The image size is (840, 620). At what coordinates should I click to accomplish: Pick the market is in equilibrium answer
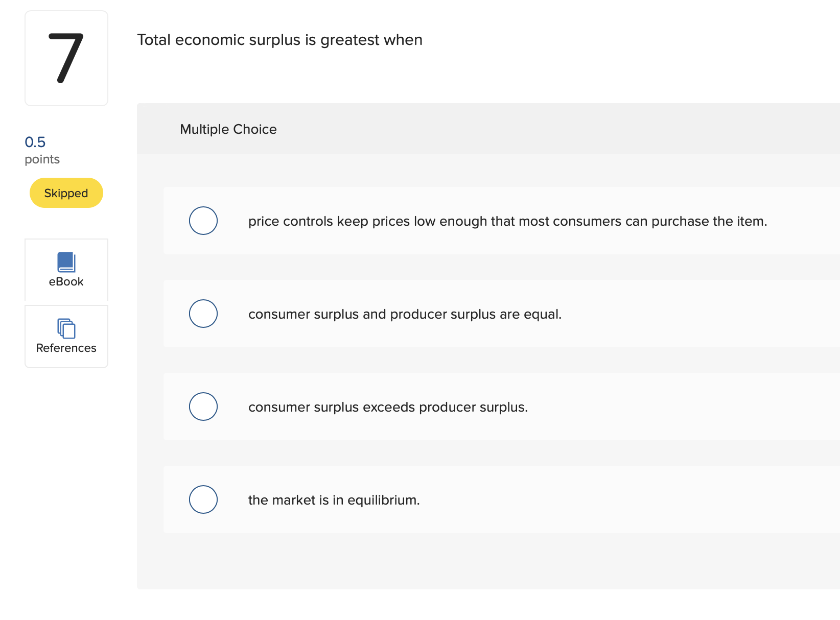pos(334,500)
